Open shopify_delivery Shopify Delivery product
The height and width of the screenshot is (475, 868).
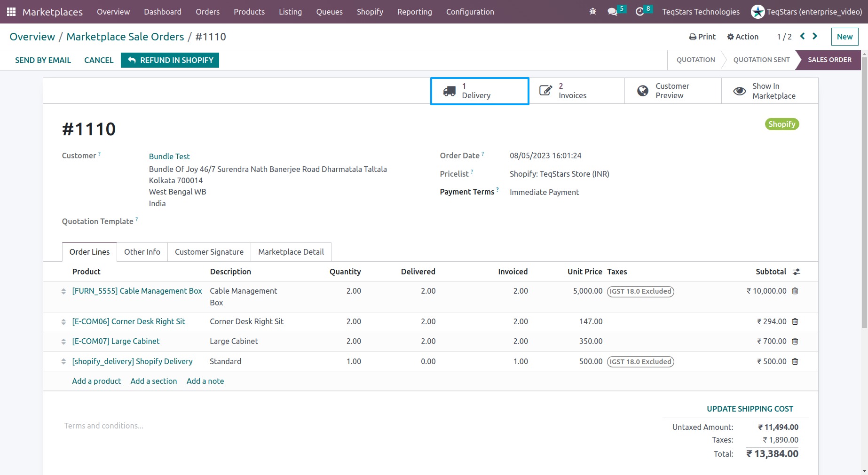click(132, 361)
